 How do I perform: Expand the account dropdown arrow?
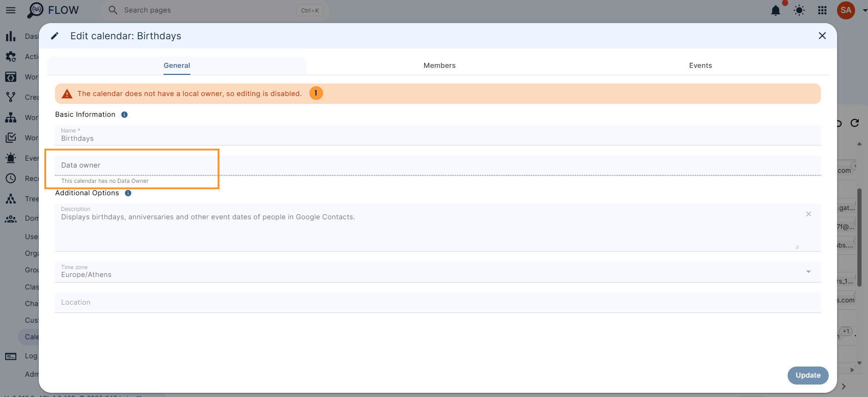pos(865,10)
